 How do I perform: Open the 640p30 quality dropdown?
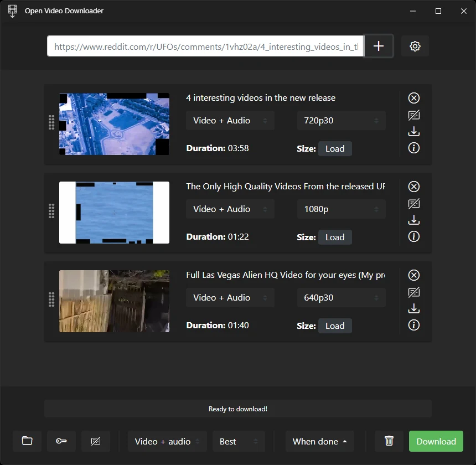click(x=341, y=298)
